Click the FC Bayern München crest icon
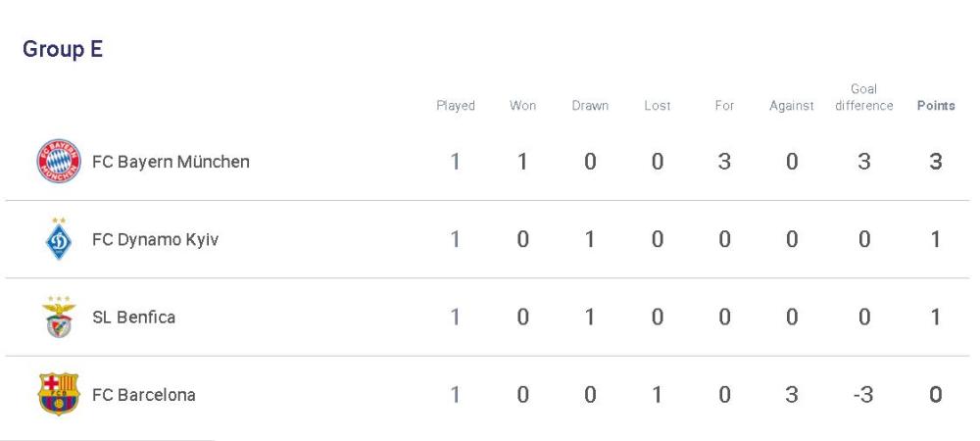Screen dimensions: 980x441 tap(59, 161)
